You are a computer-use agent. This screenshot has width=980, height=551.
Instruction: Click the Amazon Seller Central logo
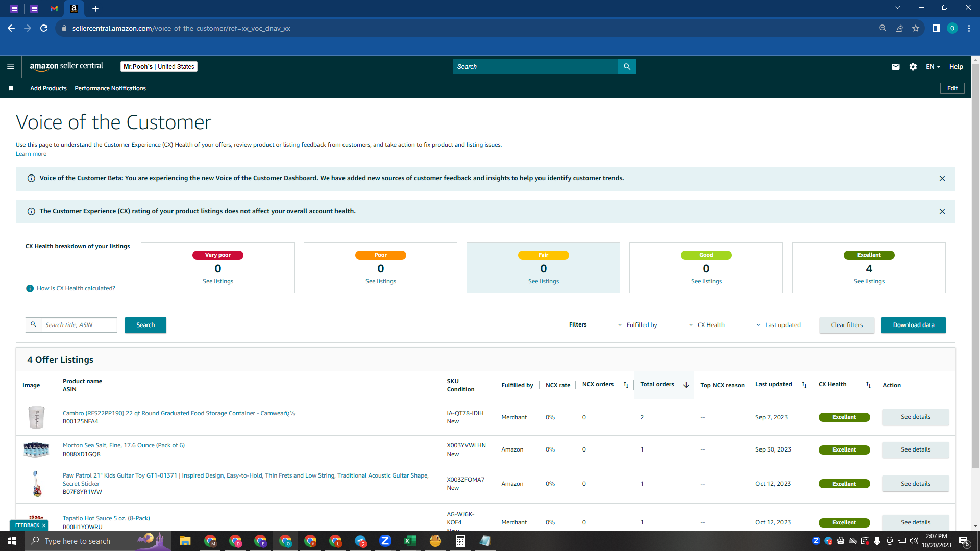(66, 66)
